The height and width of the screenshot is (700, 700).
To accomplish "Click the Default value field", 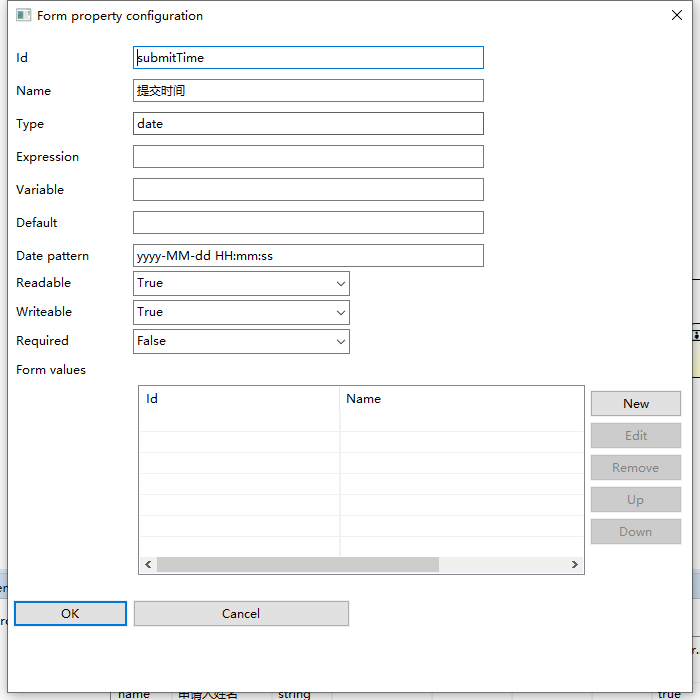I will [x=308, y=223].
